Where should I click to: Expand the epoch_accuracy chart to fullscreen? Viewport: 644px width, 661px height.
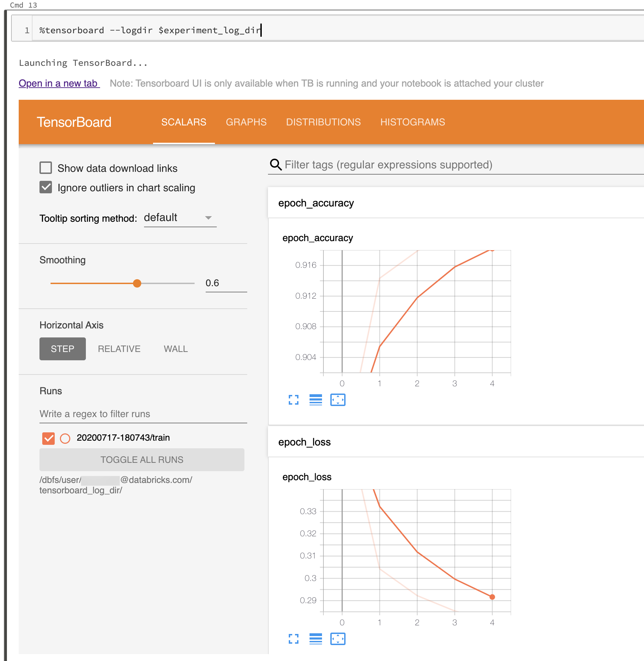click(294, 399)
